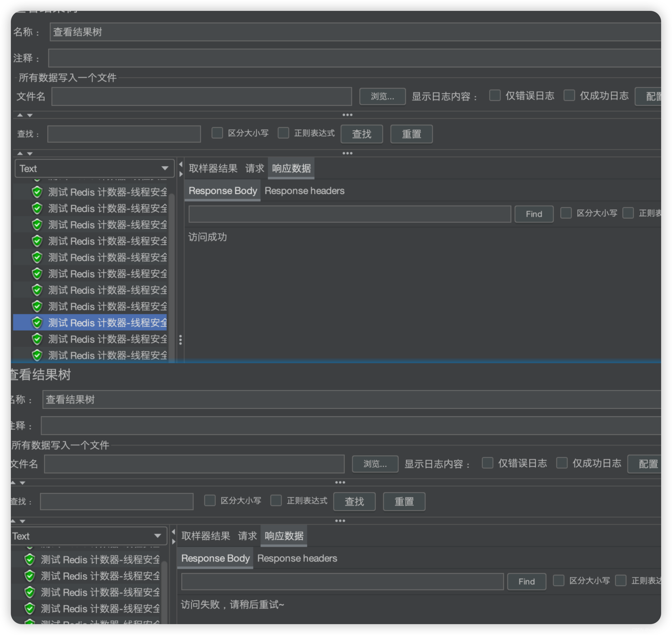Viewport: 672px width, 635px height.
Task: Enable 仅成功日志 checkbox in top section
Action: click(566, 95)
